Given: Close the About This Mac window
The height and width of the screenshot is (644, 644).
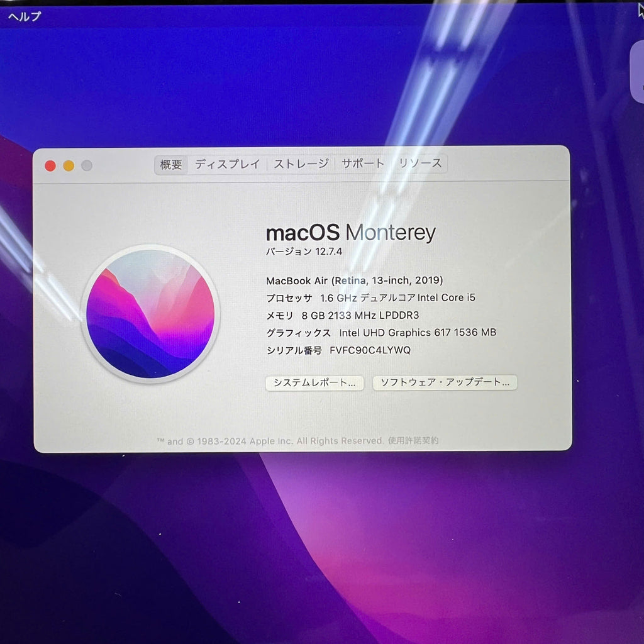Looking at the screenshot, I should 50,166.
